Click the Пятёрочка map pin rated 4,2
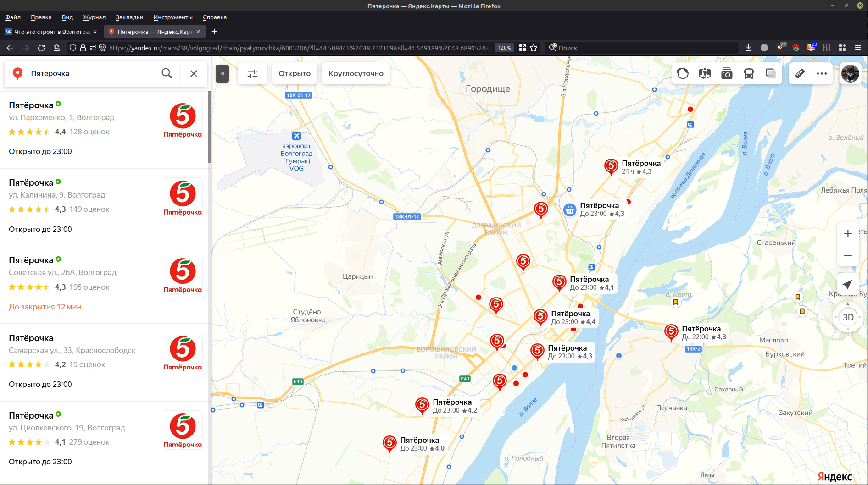The height and width of the screenshot is (485, 868). 422,405
